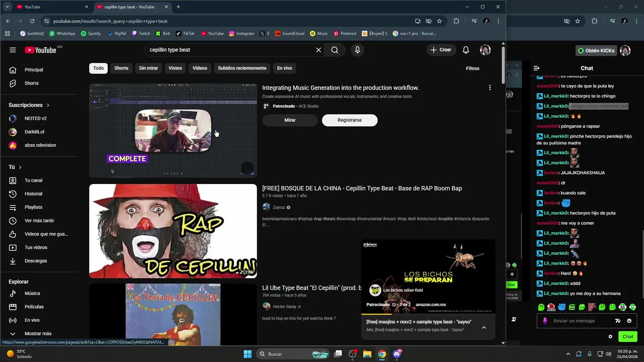Open SoundCloud bookmark in bookmarks bar
Screen dimensions: 644x362
pos(289,34)
